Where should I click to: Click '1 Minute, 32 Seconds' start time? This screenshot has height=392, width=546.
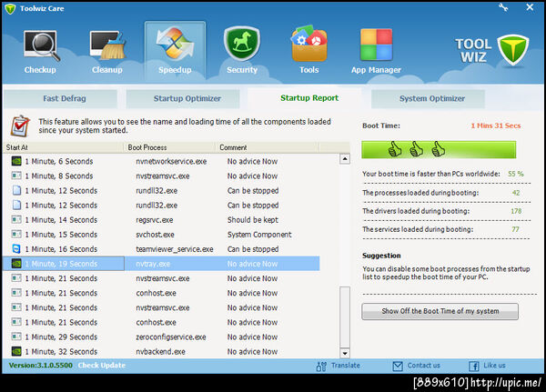[61, 352]
